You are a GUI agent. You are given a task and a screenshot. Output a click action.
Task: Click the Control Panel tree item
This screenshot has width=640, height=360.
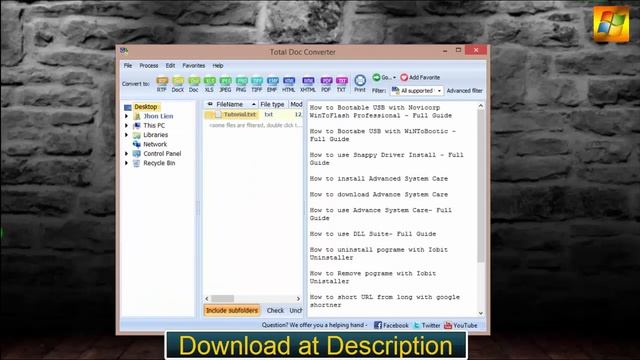pos(162,154)
